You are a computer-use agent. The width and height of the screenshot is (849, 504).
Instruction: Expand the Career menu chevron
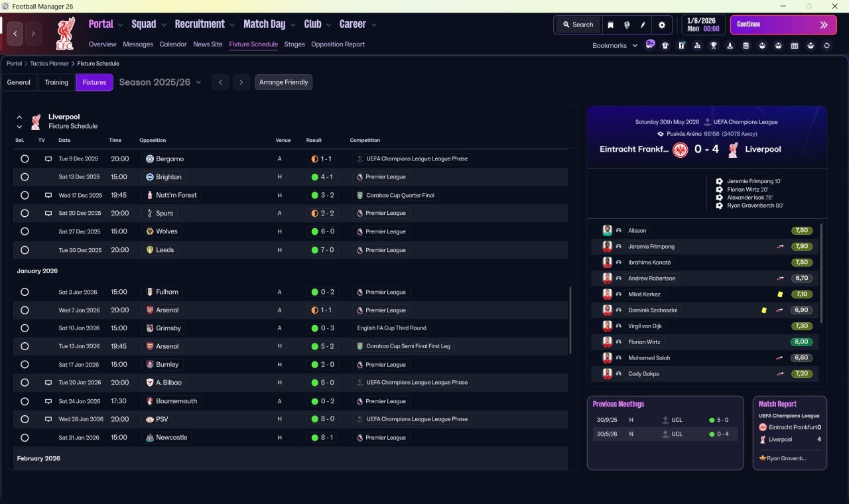tap(374, 25)
